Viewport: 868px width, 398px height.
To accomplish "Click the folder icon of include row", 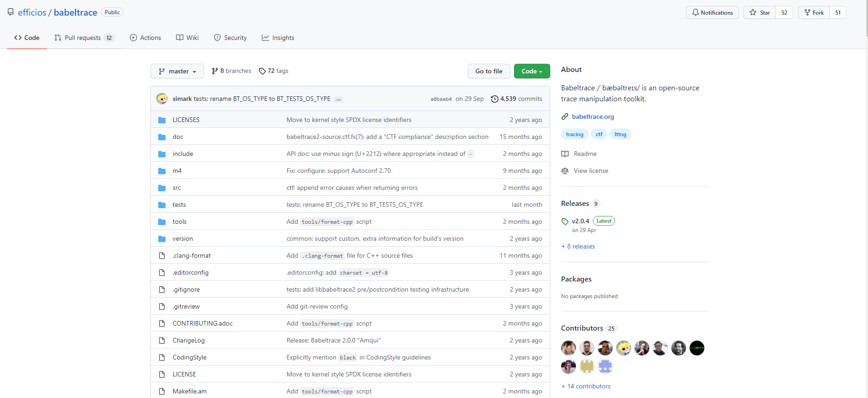I will tap(162, 154).
